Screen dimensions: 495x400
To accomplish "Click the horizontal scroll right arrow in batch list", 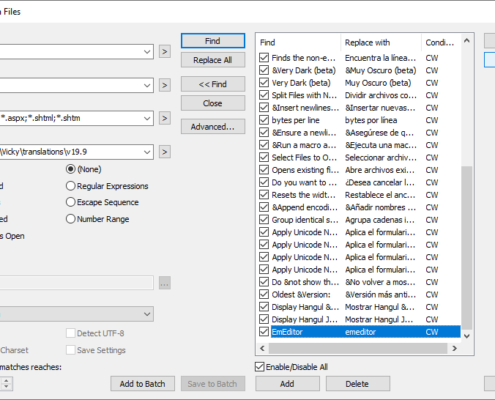I will pyautogui.click(x=455, y=348).
